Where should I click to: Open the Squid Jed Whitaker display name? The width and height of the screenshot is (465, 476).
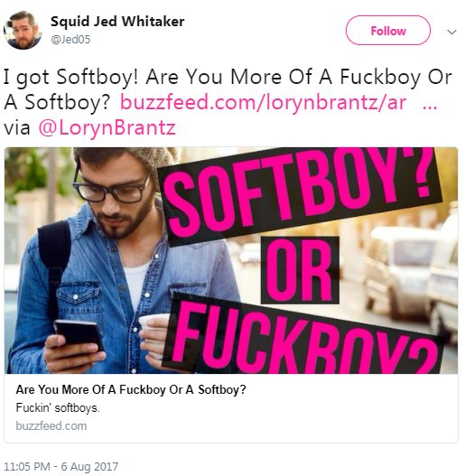(x=117, y=22)
